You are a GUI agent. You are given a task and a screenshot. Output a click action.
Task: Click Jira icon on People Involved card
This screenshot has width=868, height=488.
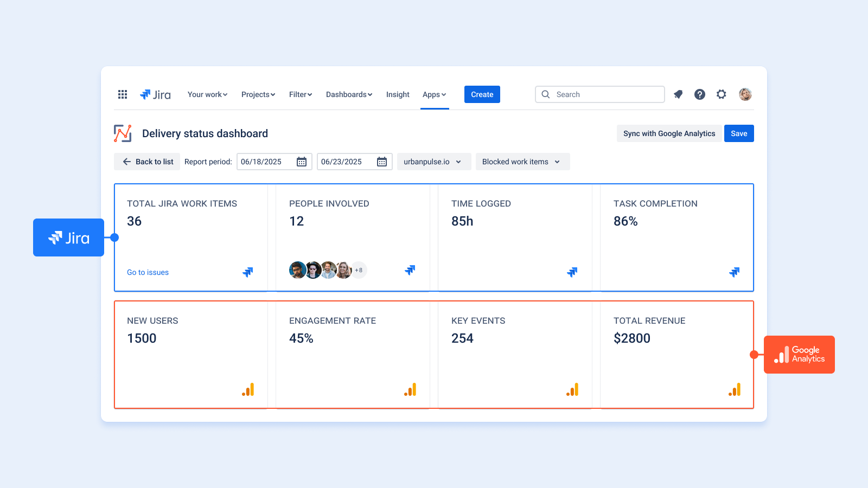[410, 269]
